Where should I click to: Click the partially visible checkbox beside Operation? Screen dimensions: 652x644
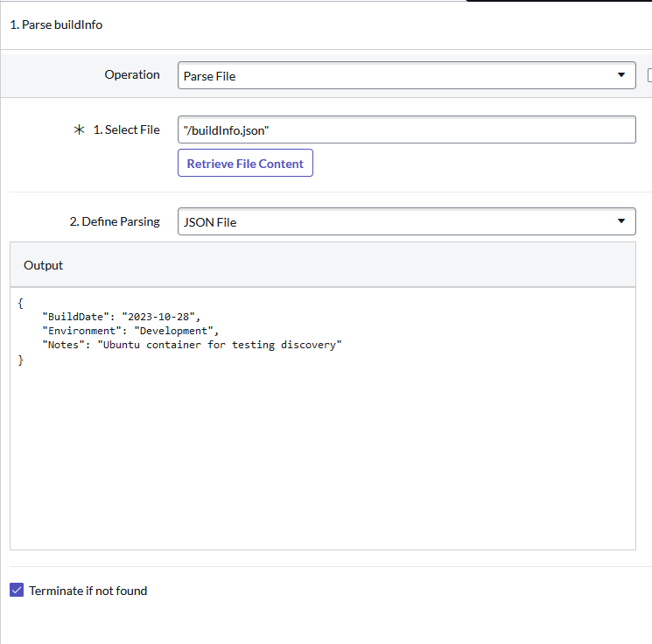pos(649,75)
